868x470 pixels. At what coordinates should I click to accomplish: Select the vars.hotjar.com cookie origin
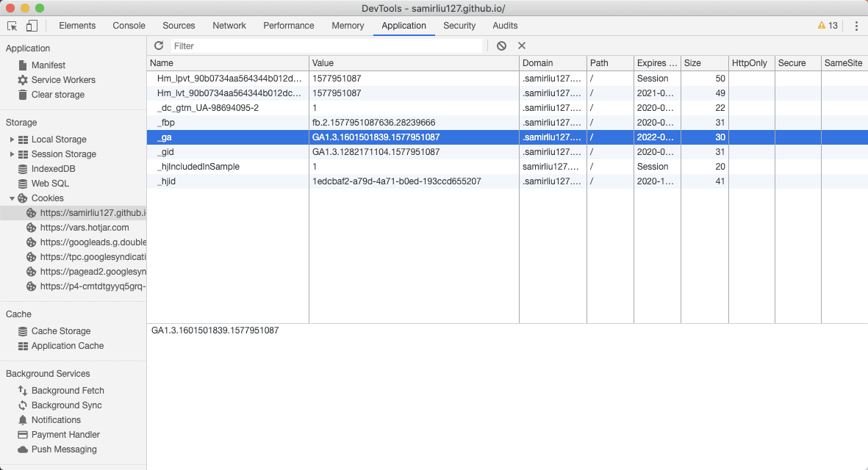pyautogui.click(x=85, y=228)
